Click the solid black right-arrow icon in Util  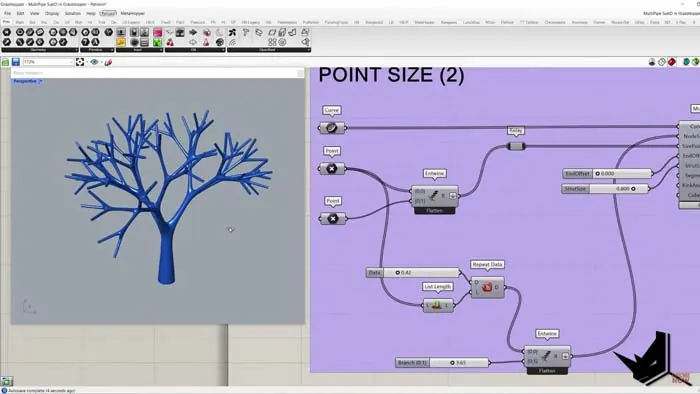pyautogui.click(x=193, y=33)
